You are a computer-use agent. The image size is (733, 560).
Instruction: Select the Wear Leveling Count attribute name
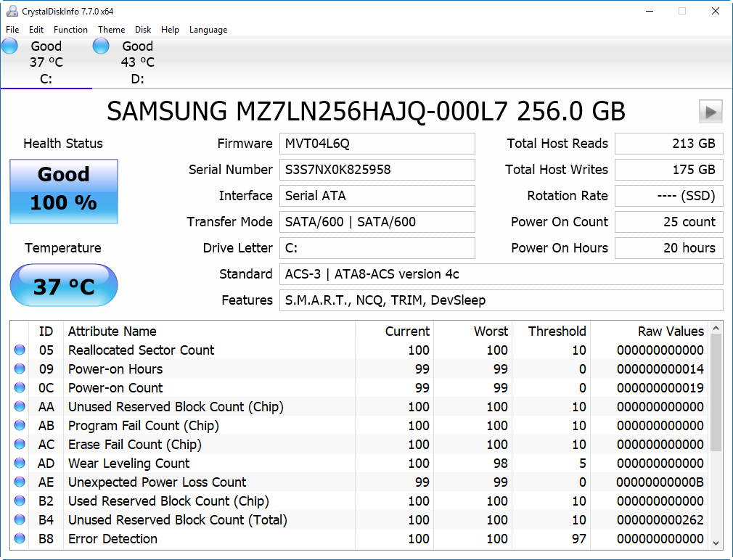tap(129, 463)
